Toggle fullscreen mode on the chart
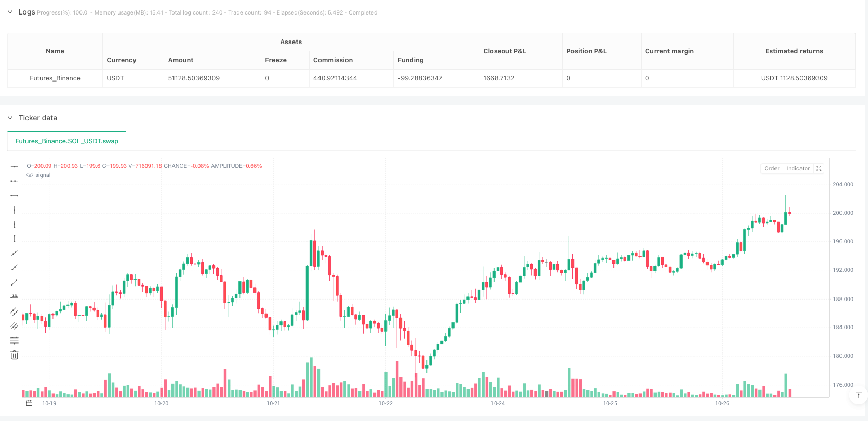868x421 pixels. pyautogui.click(x=819, y=168)
